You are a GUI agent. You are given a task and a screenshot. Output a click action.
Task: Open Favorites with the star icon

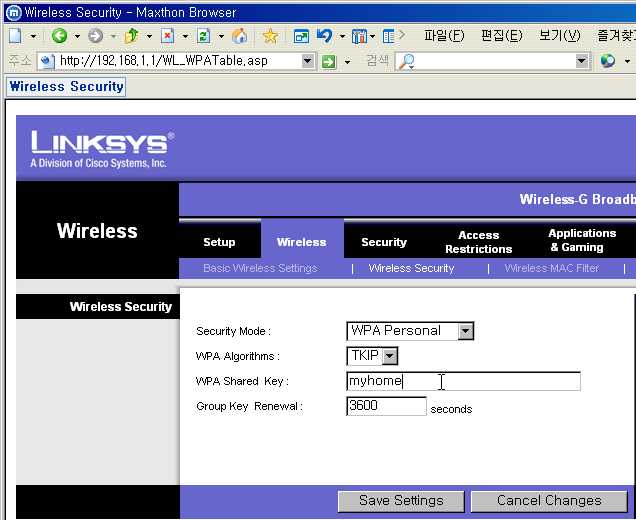click(x=270, y=36)
